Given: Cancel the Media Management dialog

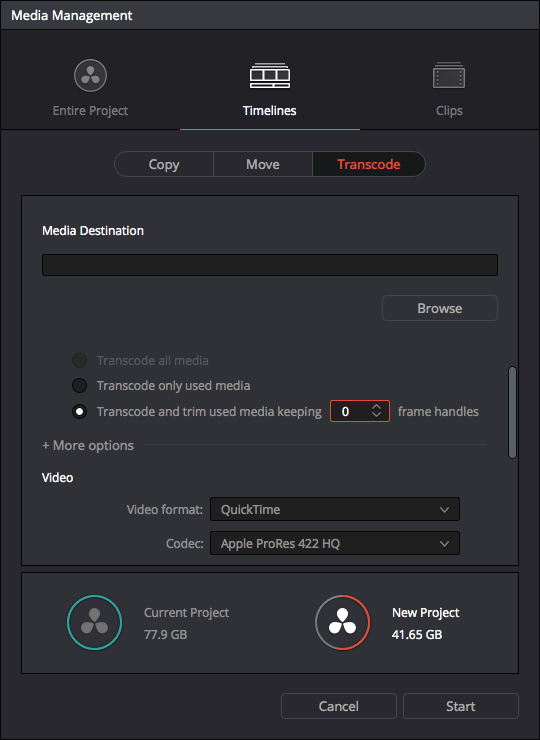Looking at the screenshot, I should 339,706.
